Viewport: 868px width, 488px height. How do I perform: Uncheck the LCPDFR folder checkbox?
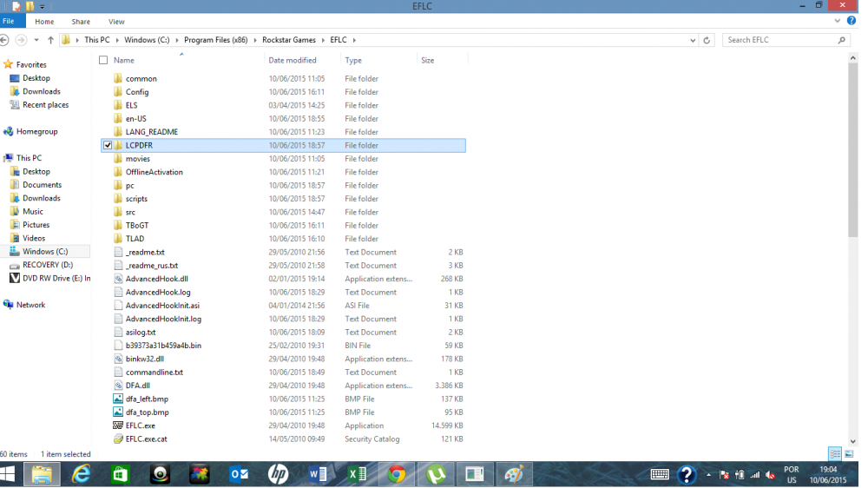tap(108, 145)
